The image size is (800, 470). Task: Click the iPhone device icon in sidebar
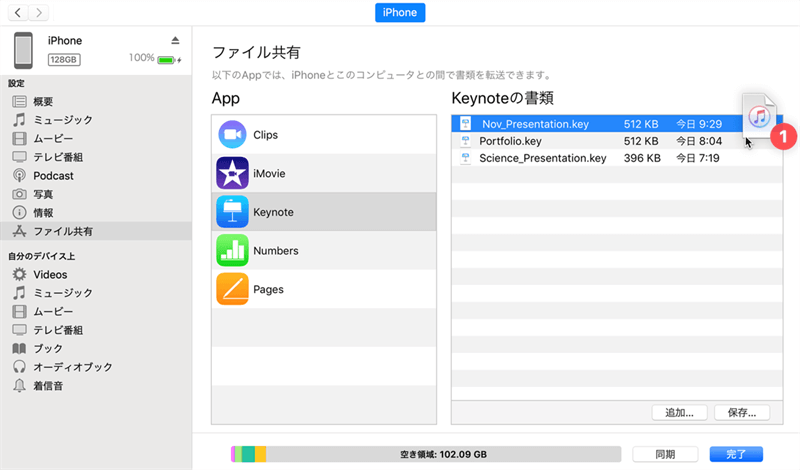tap(23, 50)
